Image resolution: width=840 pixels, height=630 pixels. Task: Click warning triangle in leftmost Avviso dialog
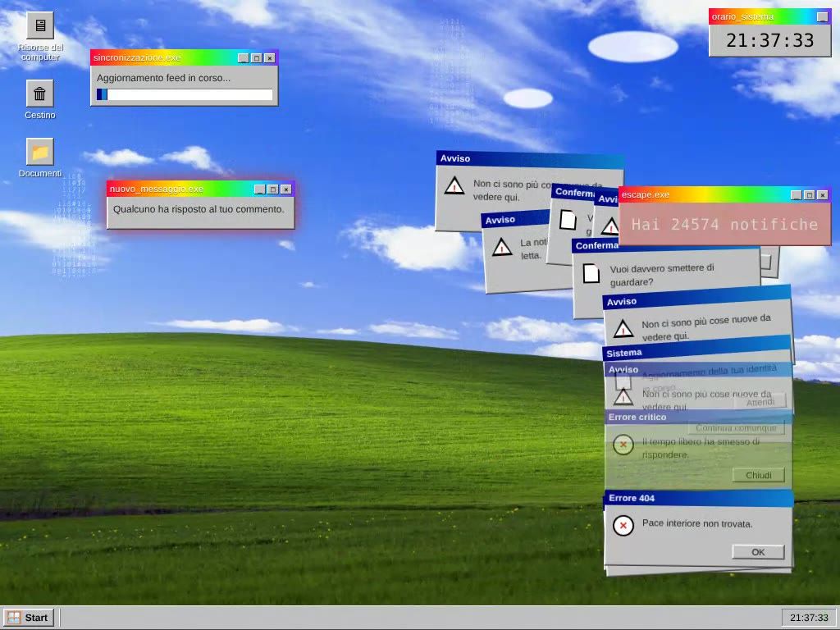click(x=454, y=186)
